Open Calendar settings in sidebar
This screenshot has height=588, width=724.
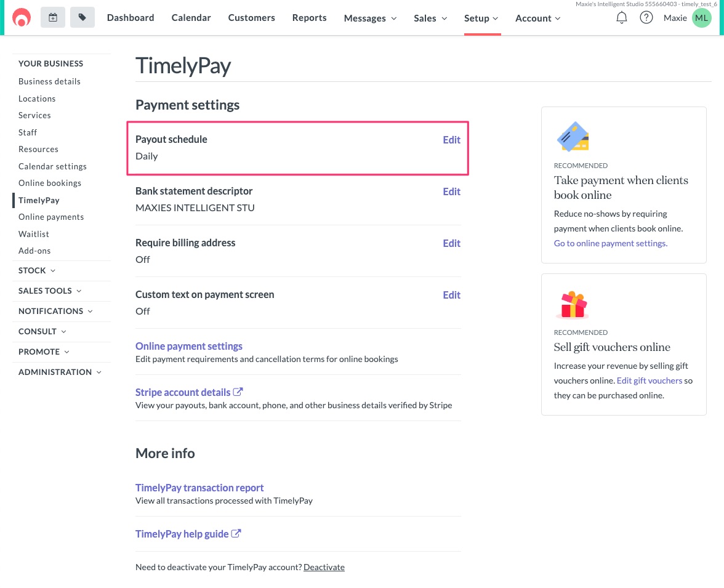[x=53, y=166]
